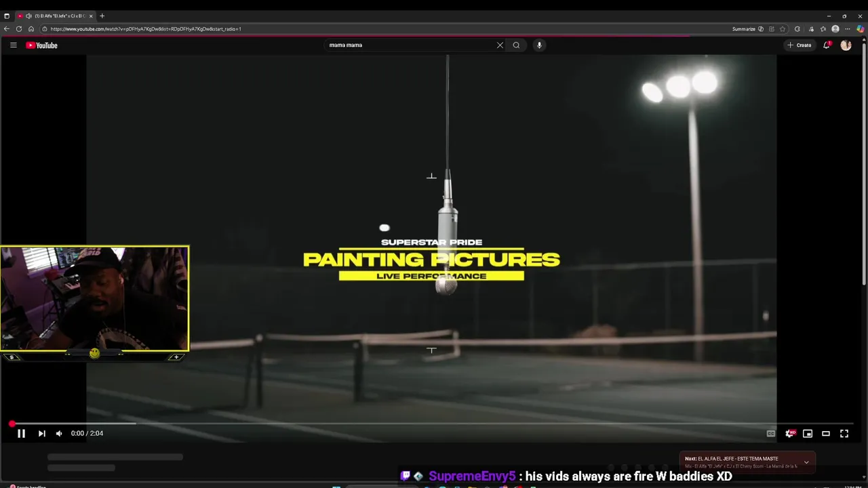Screen dimensions: 868x488
Task: View site information lock icon
Action: click(x=45, y=29)
